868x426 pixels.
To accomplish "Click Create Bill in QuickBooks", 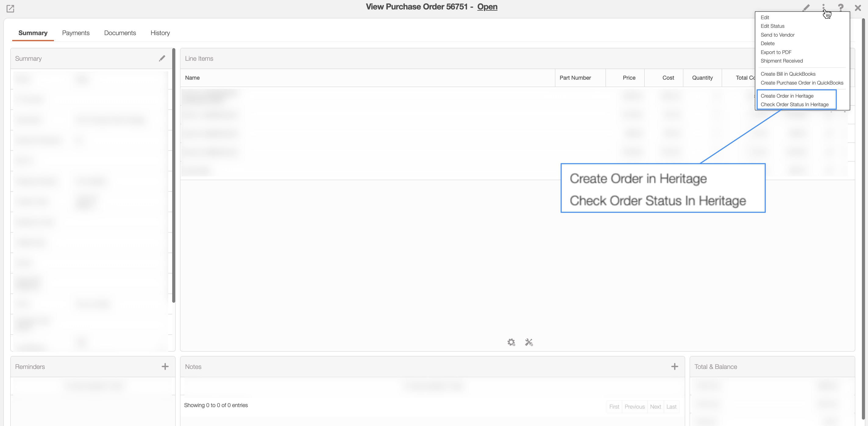I will pos(788,74).
